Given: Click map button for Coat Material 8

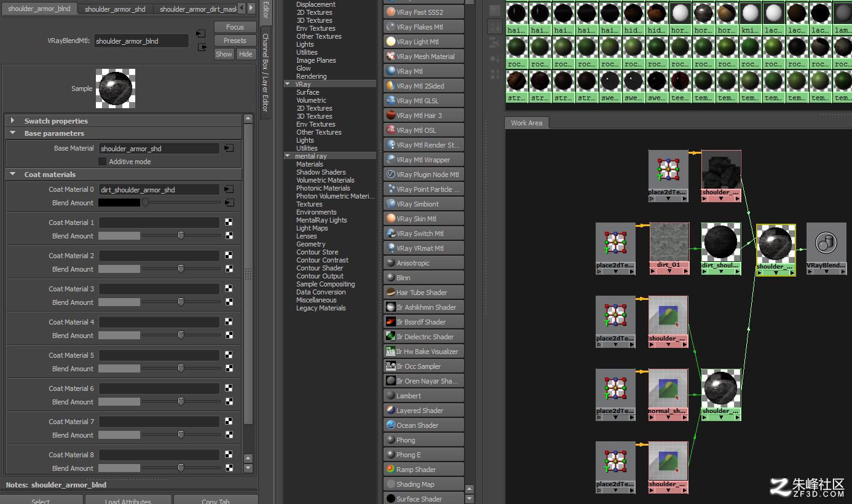Looking at the screenshot, I should (x=229, y=455).
